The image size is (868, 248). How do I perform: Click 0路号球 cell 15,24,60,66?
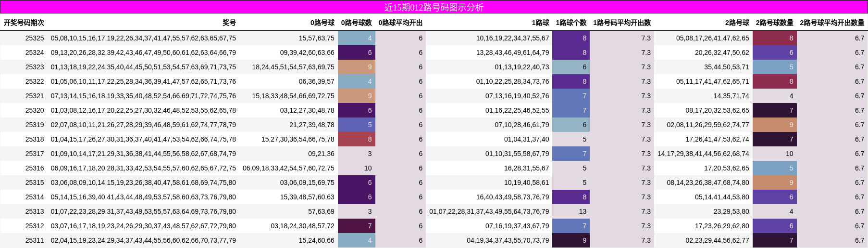(316, 240)
